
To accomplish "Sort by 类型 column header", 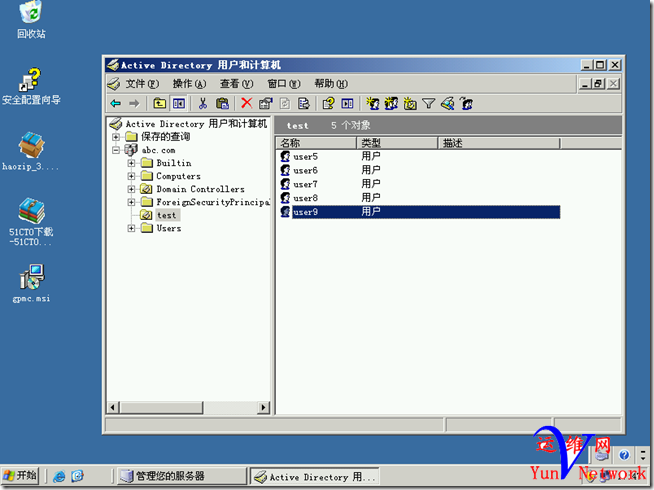I will (x=397, y=143).
